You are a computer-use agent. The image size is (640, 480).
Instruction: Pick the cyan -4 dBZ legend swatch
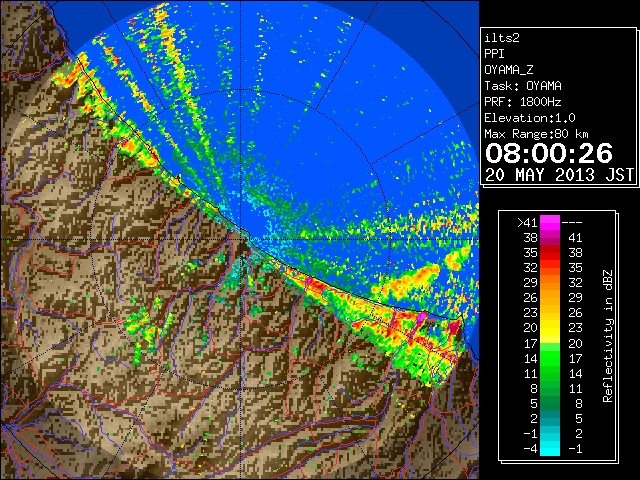550,448
